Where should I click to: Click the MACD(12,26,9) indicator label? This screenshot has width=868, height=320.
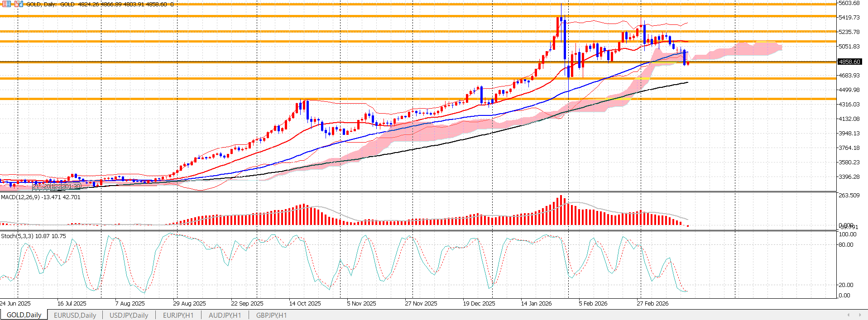pyautogui.click(x=40, y=197)
